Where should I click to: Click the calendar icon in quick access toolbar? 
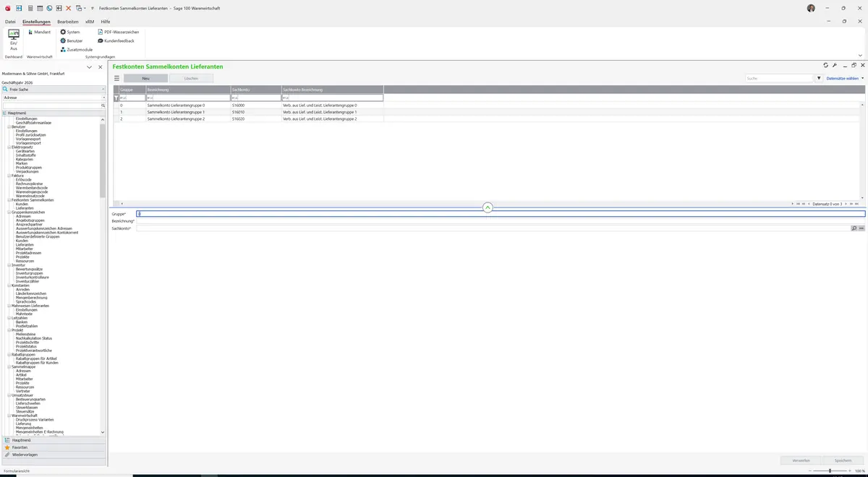[x=39, y=8]
